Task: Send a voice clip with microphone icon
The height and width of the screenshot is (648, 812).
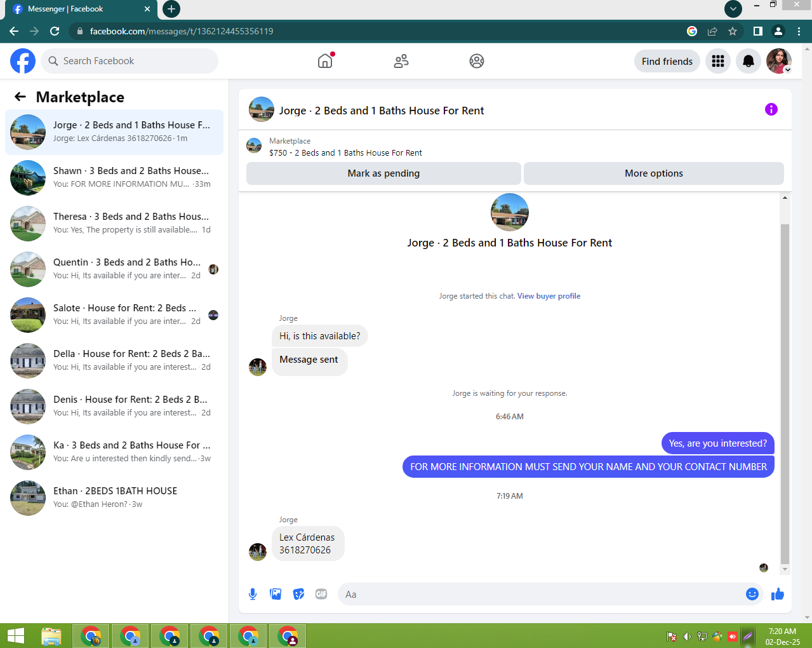Action: (x=253, y=594)
